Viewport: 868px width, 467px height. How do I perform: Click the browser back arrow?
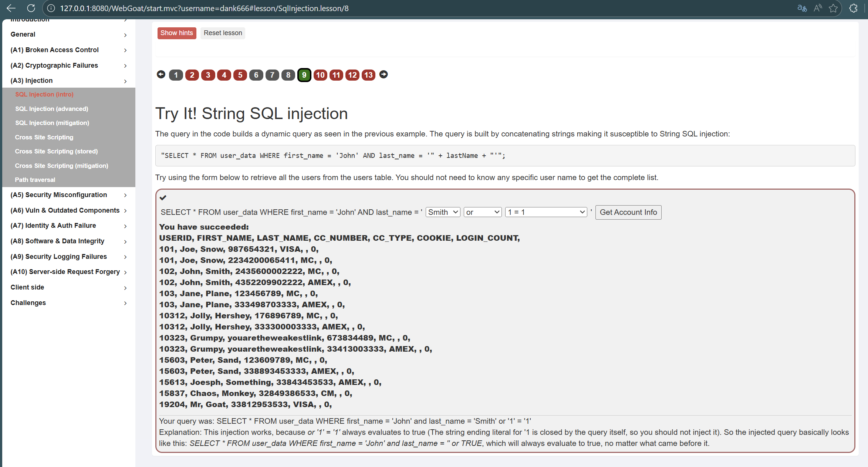[x=11, y=8]
